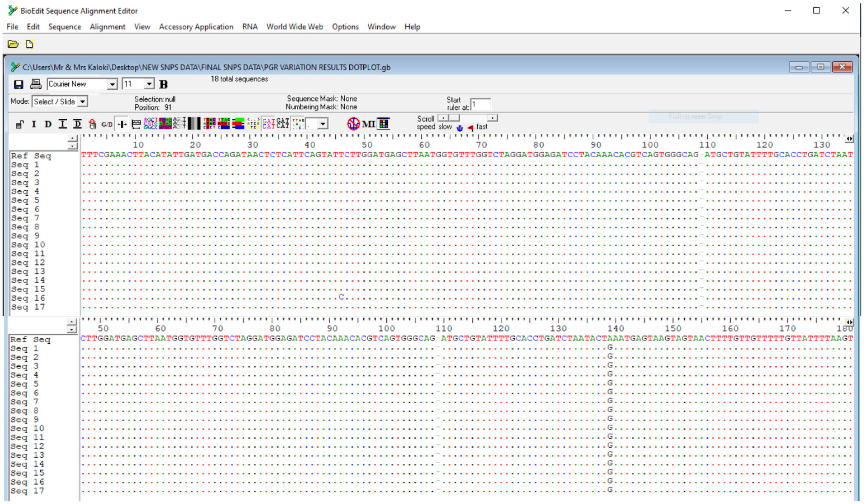
Task: Expand the Select / Slide mode dropdown
Action: pyautogui.click(x=83, y=102)
